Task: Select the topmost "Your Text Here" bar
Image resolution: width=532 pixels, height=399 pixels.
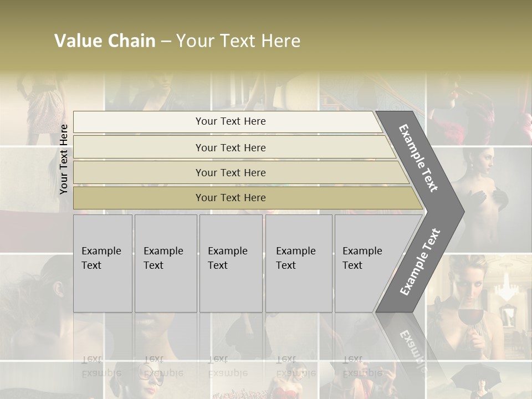Action: (x=231, y=121)
